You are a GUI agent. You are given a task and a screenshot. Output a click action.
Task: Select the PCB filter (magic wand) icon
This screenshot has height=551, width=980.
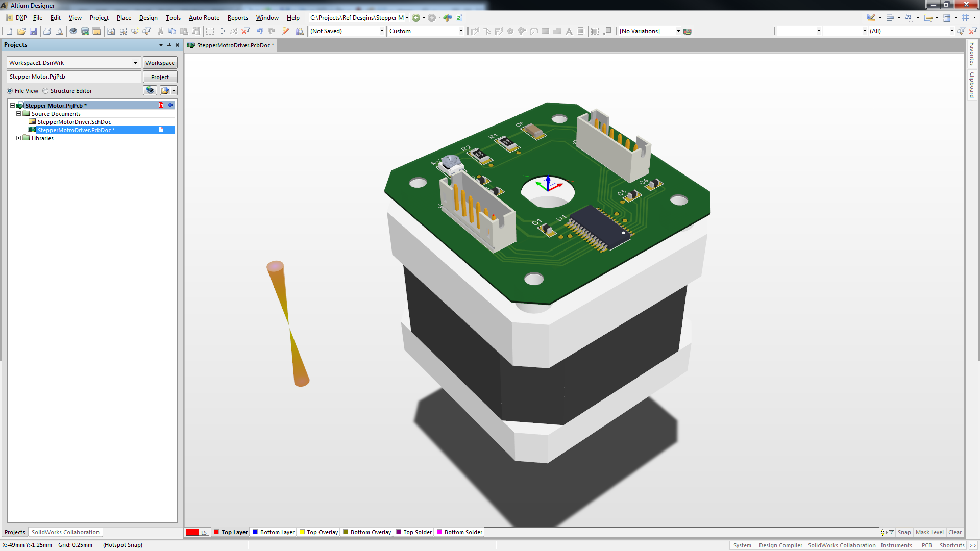tap(285, 31)
